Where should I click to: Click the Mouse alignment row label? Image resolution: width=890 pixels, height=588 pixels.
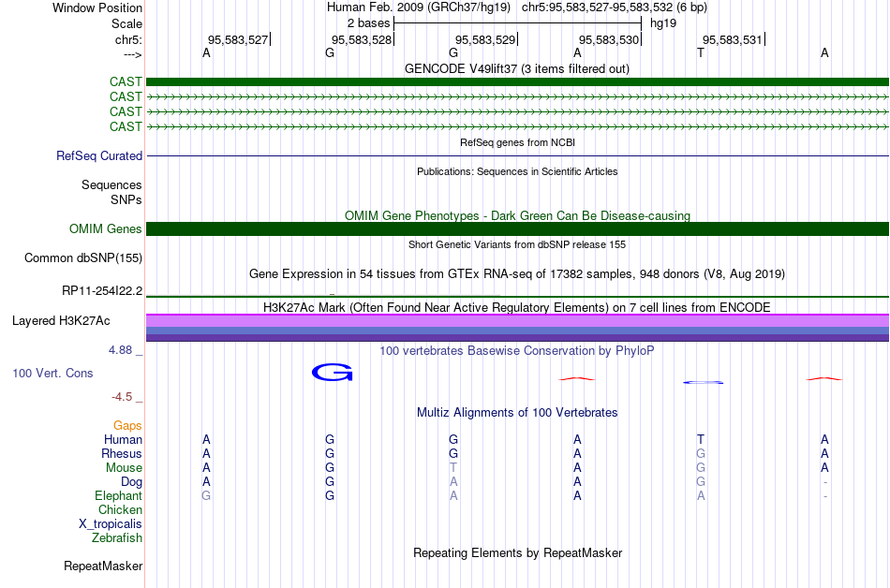pyautogui.click(x=124, y=468)
